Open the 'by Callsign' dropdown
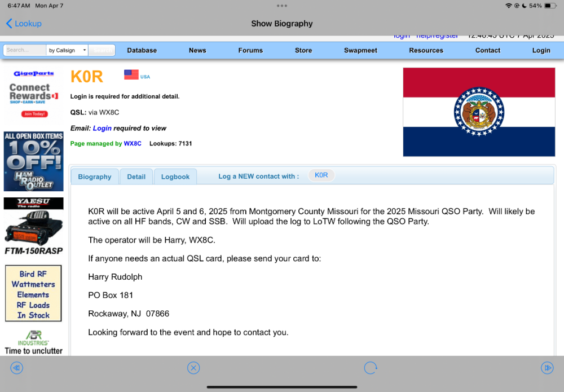The height and width of the screenshot is (392, 564). (x=67, y=50)
